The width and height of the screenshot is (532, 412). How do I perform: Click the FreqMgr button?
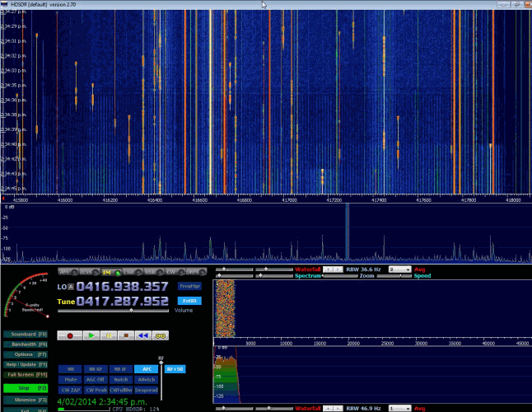click(189, 286)
